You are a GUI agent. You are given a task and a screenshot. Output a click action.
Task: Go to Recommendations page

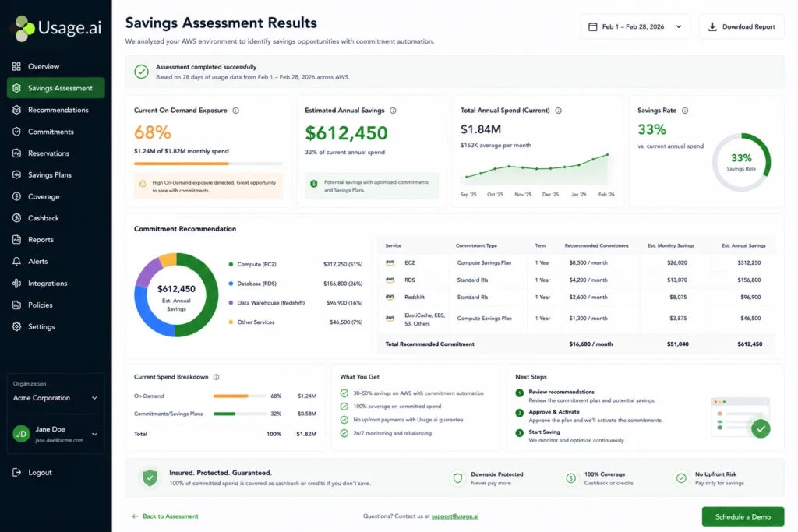[x=56, y=110]
